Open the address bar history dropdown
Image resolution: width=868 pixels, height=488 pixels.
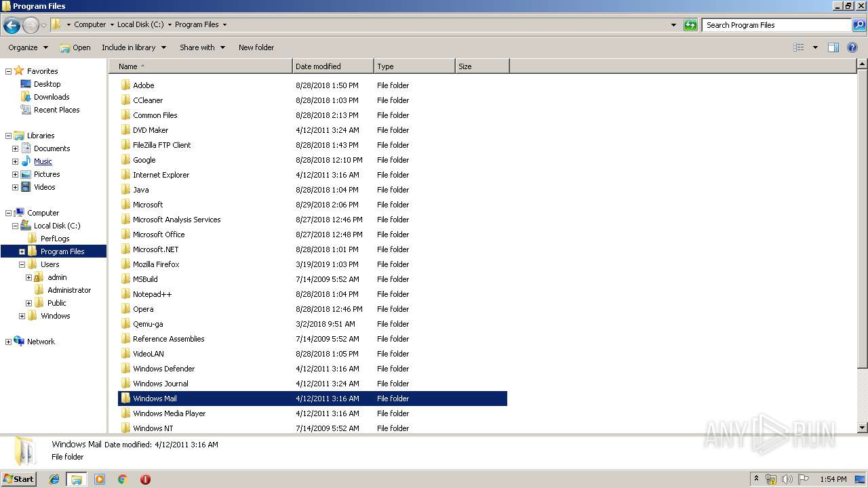click(x=673, y=25)
